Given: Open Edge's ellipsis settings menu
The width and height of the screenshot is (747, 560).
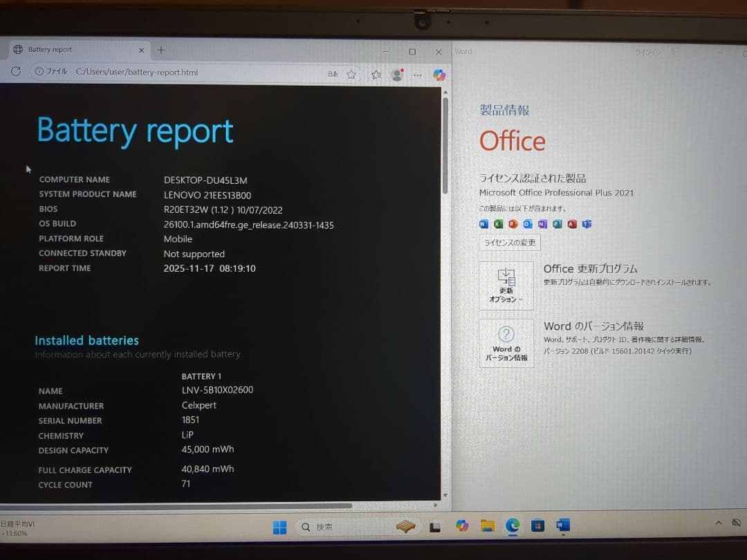Looking at the screenshot, I should pos(418,75).
